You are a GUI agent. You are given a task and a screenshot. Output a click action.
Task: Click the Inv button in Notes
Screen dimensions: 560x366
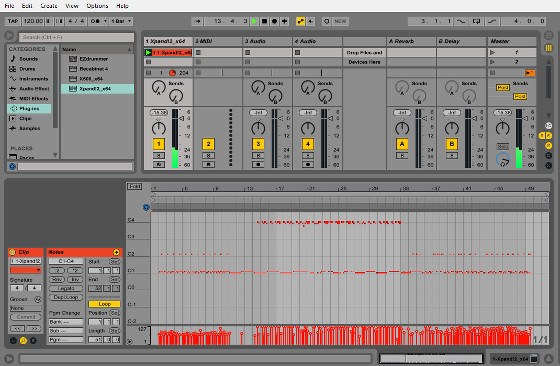point(75,279)
